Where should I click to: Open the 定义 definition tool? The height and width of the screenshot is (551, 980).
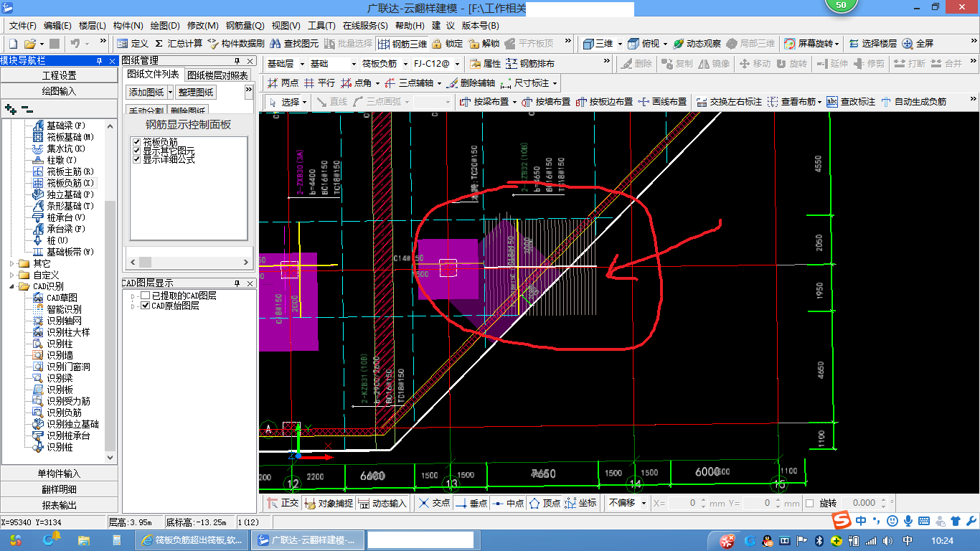click(x=133, y=44)
